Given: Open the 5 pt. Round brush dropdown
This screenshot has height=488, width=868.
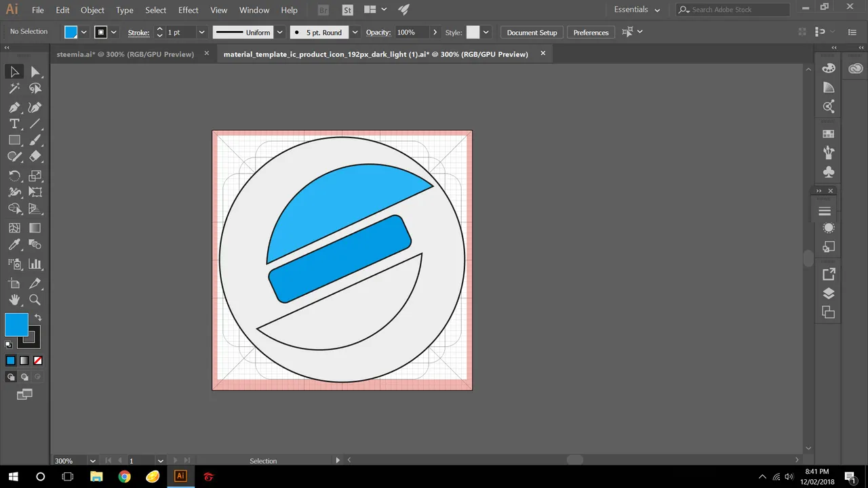Looking at the screenshot, I should point(355,32).
